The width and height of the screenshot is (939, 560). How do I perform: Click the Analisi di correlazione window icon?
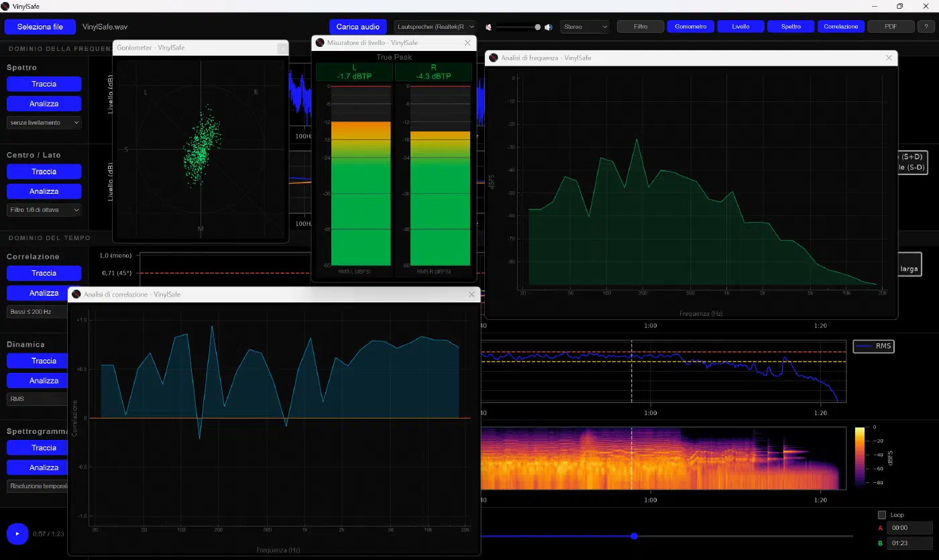pyautogui.click(x=76, y=294)
